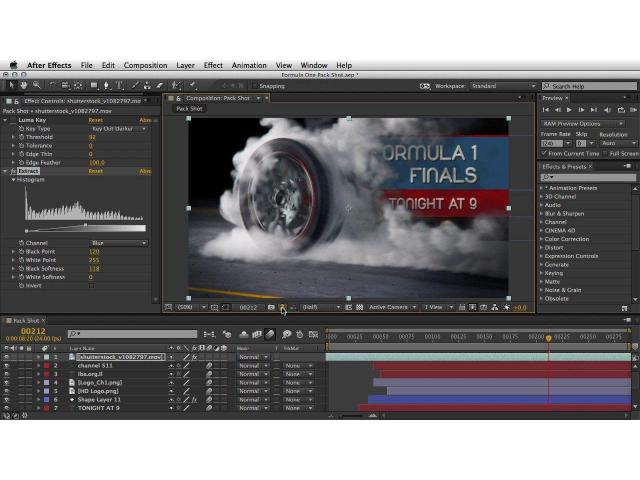Enable Motion Blur for all layers
640x480 pixels.
click(270, 334)
